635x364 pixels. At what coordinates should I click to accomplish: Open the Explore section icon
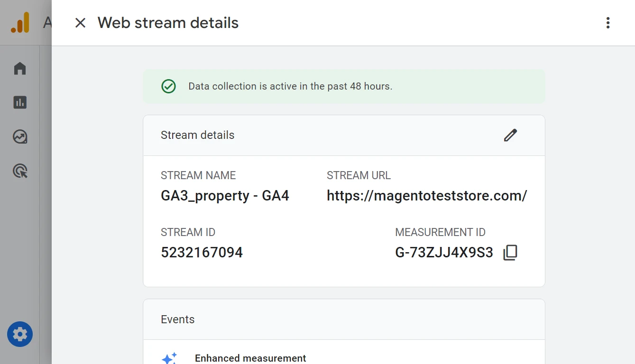pos(20,137)
